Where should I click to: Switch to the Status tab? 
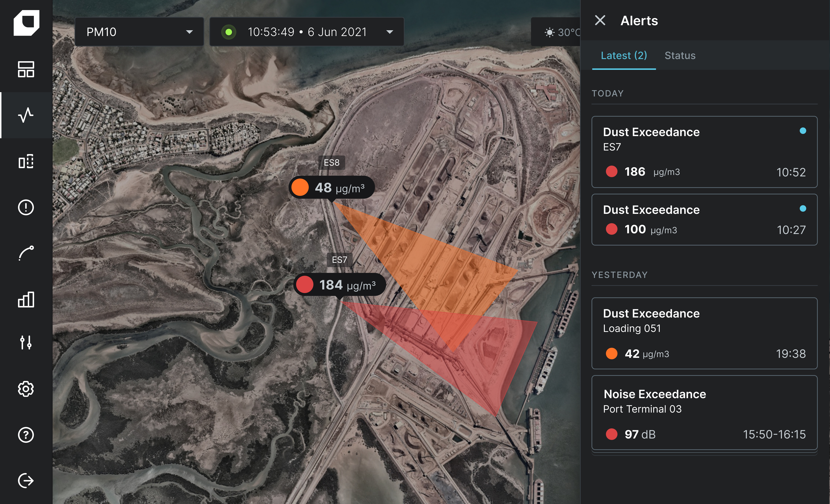(x=680, y=56)
